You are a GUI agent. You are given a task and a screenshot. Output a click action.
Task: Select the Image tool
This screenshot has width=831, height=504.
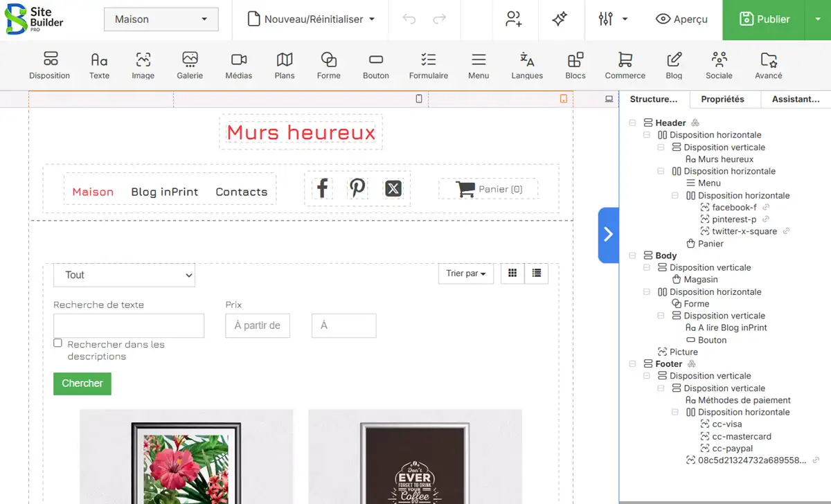point(143,66)
